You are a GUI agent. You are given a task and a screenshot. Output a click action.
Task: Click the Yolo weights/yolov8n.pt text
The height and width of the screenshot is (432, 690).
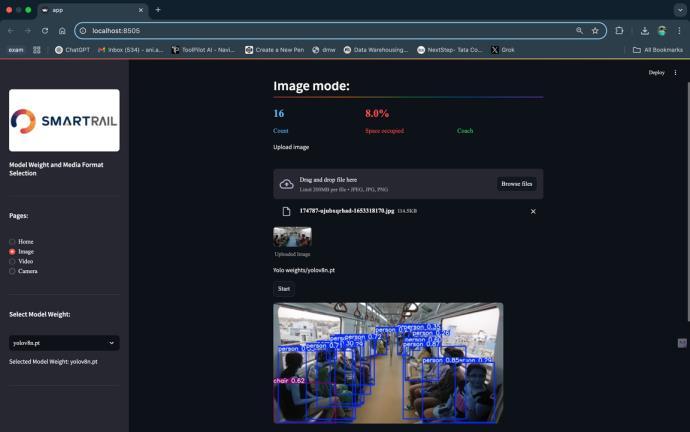pyautogui.click(x=304, y=270)
